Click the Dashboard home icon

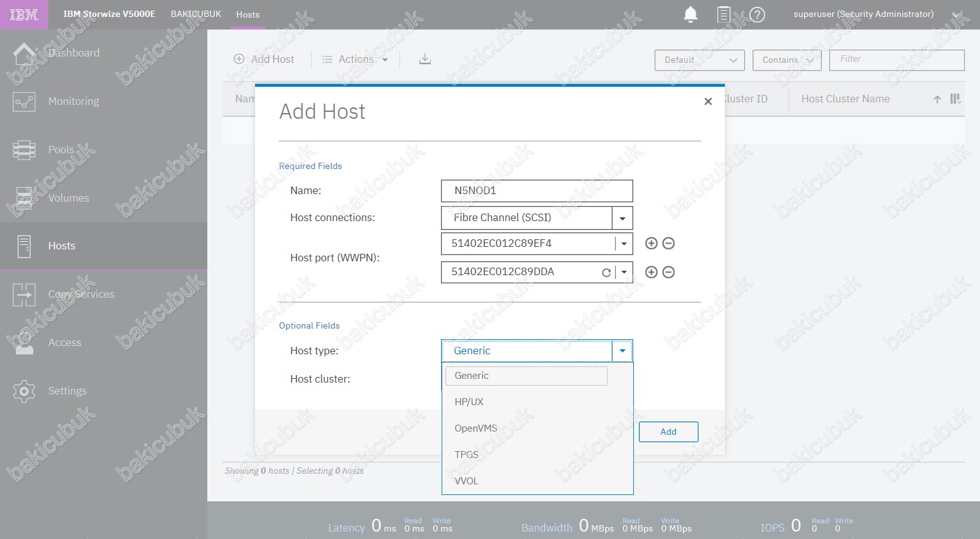pyautogui.click(x=24, y=54)
